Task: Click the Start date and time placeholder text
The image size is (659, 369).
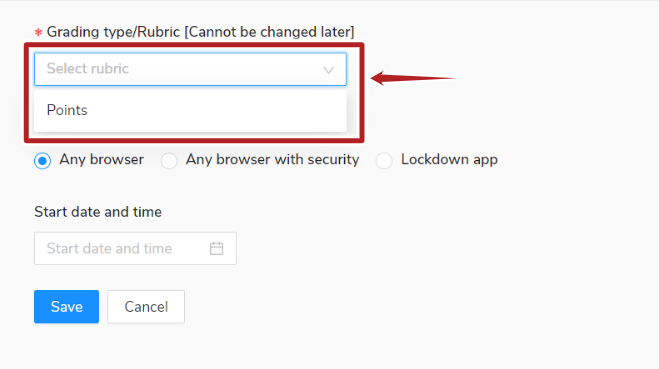Action: [109, 248]
